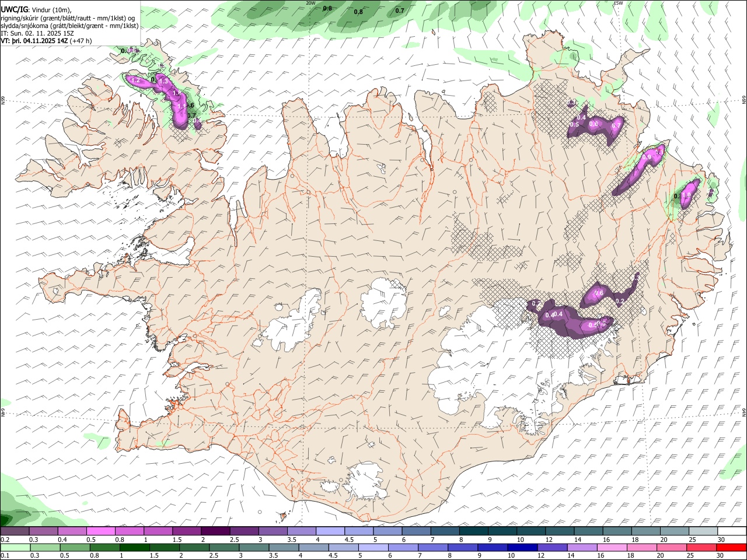The width and height of the screenshot is (747, 560).
Task: Click '0.7' label in offshore northern green band
Action: tap(400, 10)
